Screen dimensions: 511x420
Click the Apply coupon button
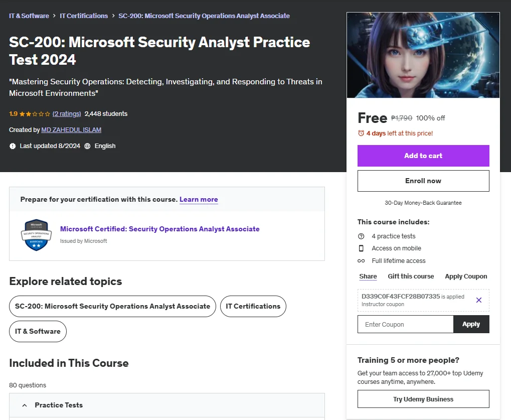pyautogui.click(x=471, y=325)
